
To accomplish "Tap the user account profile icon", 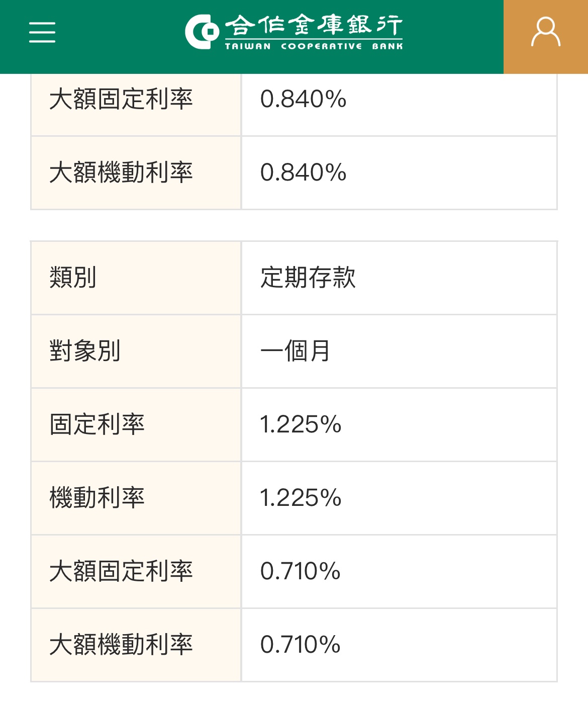I will pos(545,32).
